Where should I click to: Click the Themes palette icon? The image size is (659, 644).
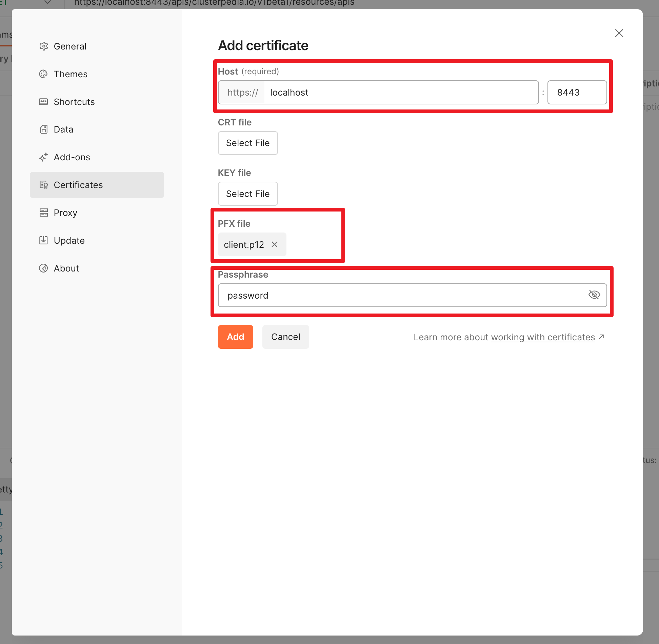(44, 74)
